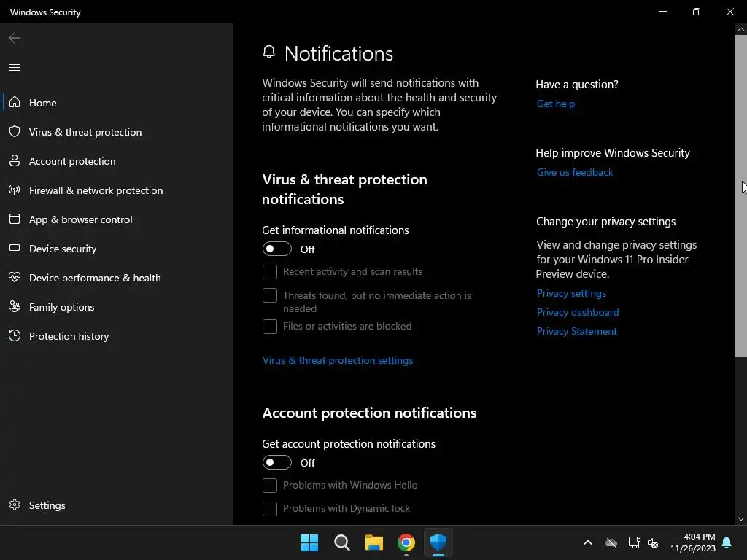
Task: Show hidden tray icons chevron
Action: pos(588,542)
